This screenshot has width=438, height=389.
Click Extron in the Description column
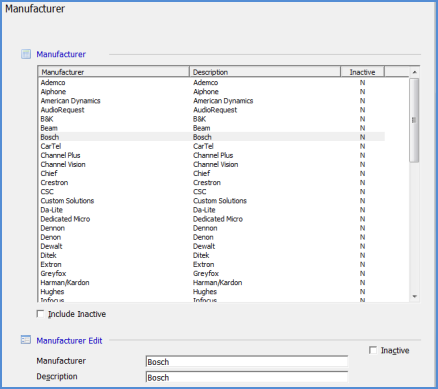(204, 264)
